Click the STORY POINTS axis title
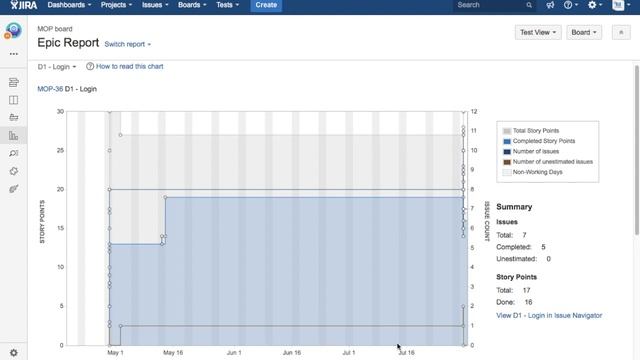The image size is (640, 360). pyautogui.click(x=42, y=222)
